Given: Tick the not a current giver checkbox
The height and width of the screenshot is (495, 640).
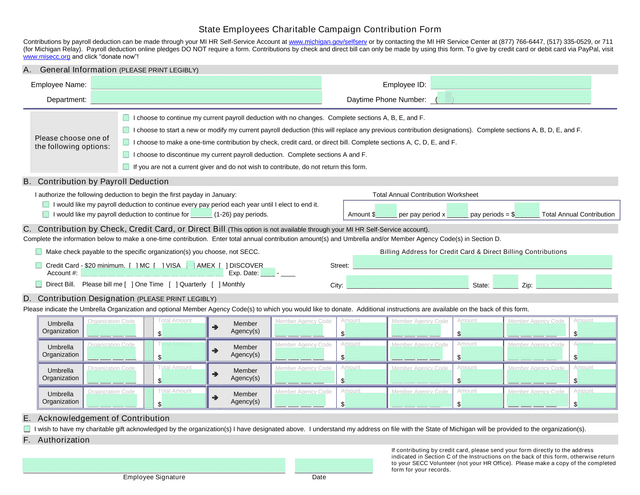Looking at the screenshot, I should tap(126, 166).
